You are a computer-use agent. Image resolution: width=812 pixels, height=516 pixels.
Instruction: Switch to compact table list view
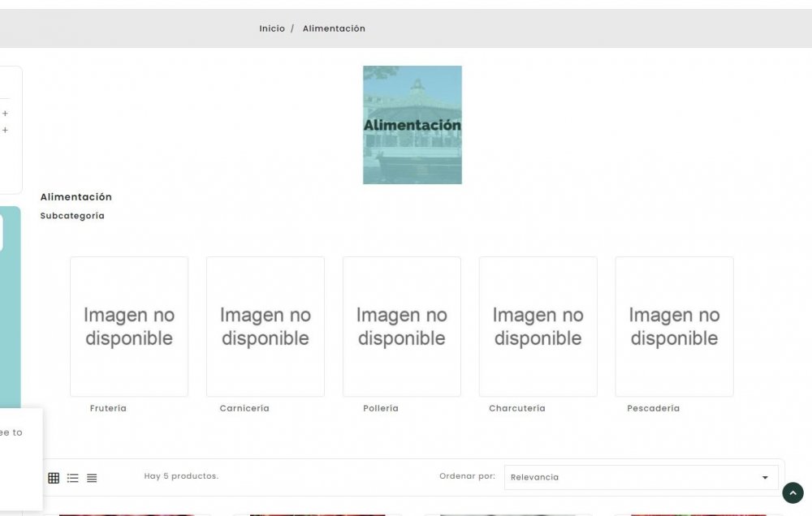tap(92, 478)
